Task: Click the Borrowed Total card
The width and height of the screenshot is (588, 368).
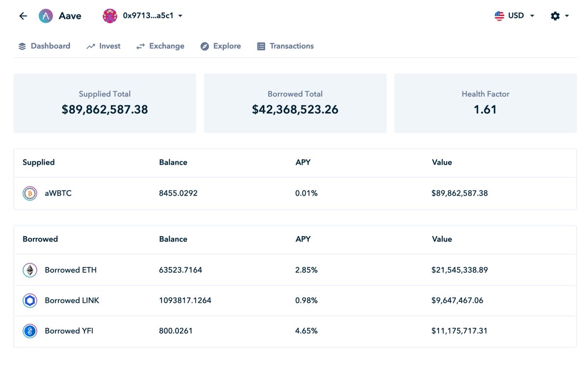Action: [x=295, y=103]
